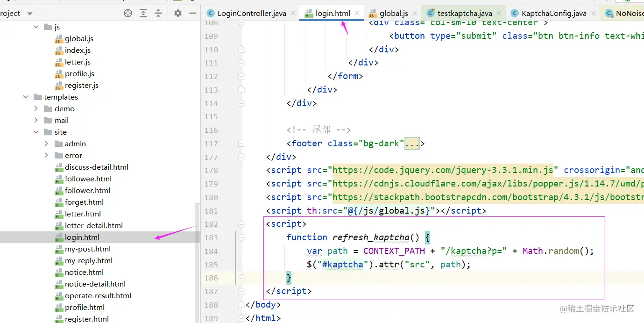Viewport: 644px width, 323px height.
Task: Select letter.html file
Action: coord(83,214)
